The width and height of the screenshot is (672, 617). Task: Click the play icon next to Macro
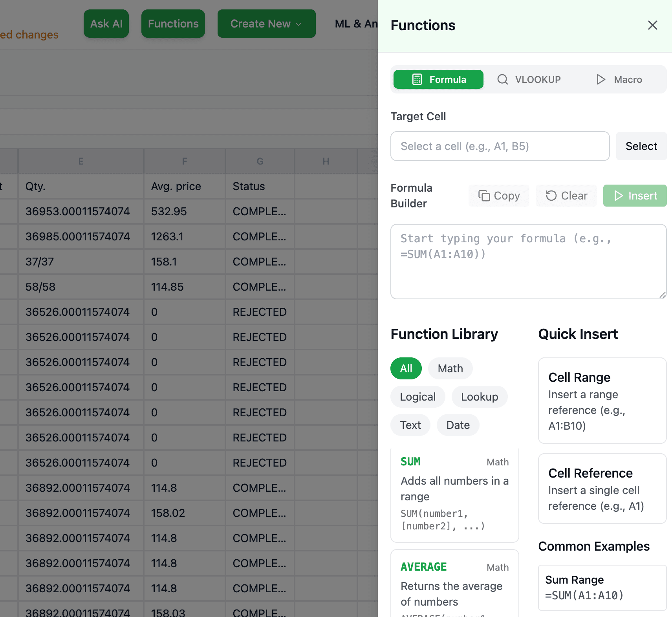600,79
